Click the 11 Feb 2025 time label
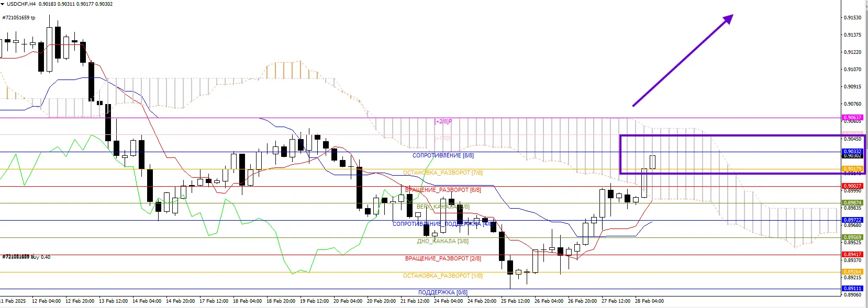Viewport: 868px width, 308px height. 13,301
